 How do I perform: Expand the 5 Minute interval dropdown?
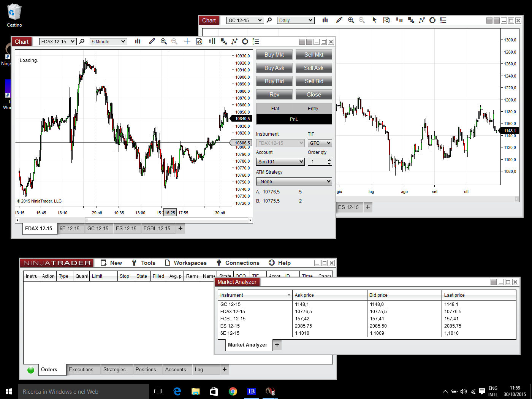pos(108,42)
